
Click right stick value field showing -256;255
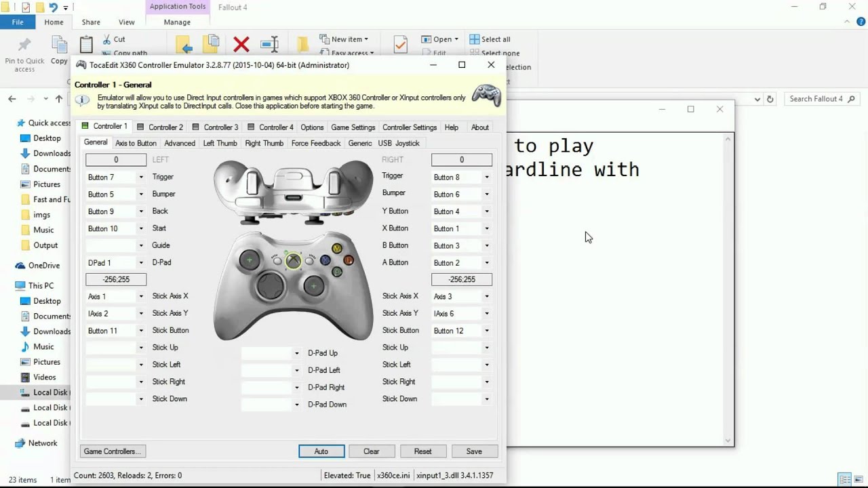coord(462,279)
